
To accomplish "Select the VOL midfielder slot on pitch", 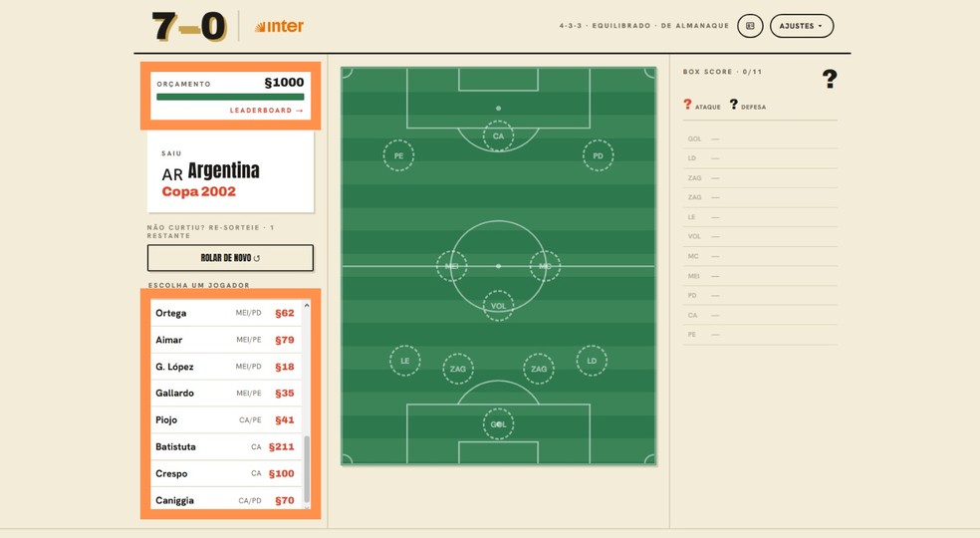I will [x=498, y=306].
